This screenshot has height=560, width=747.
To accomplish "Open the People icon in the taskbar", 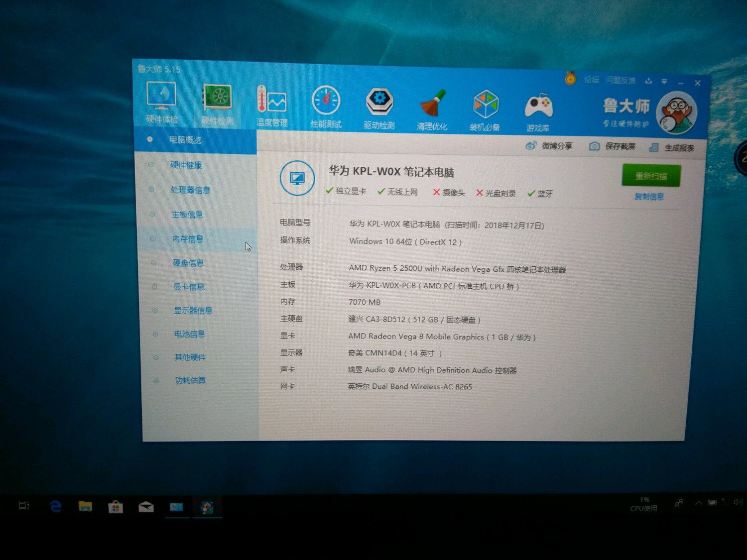I will point(678,503).
